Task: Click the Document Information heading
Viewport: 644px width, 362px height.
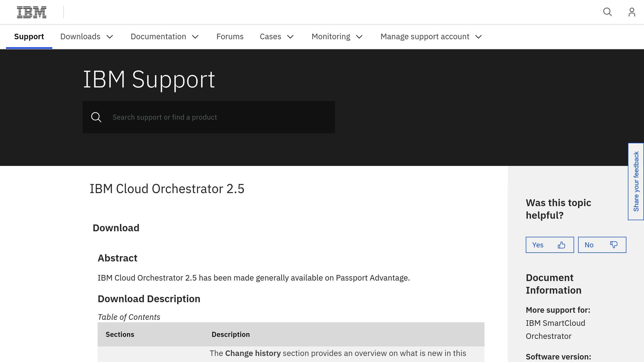Action: pos(553,284)
